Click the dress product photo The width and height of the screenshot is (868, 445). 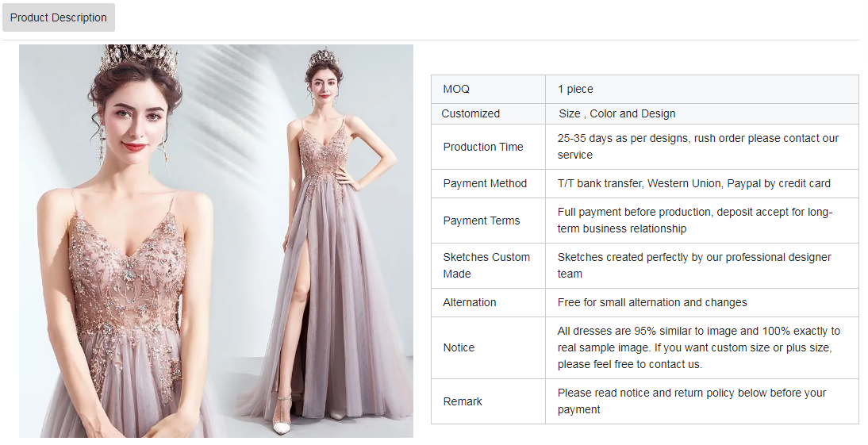pos(216,241)
